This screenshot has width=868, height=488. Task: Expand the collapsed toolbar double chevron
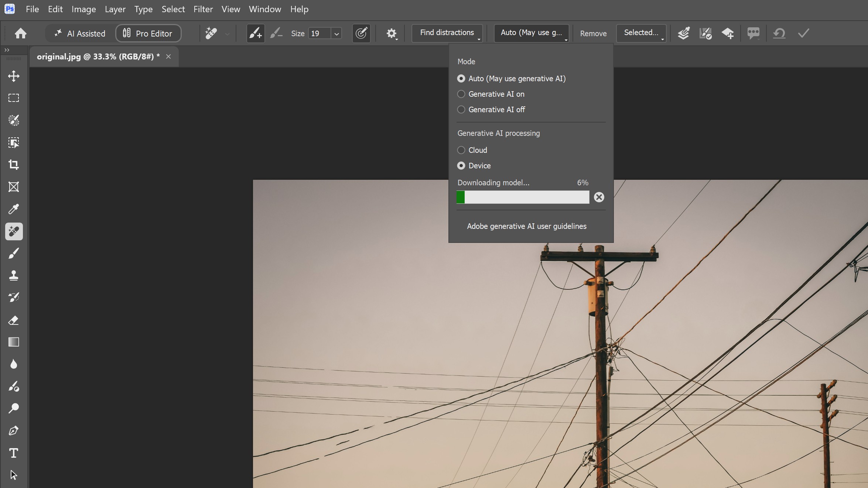[7, 50]
